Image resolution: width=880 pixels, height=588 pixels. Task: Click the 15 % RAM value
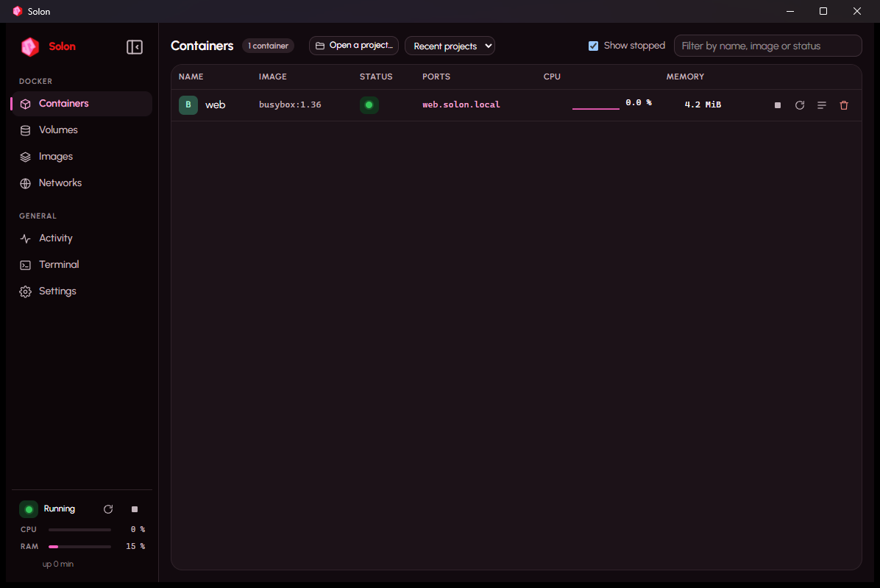click(x=135, y=547)
